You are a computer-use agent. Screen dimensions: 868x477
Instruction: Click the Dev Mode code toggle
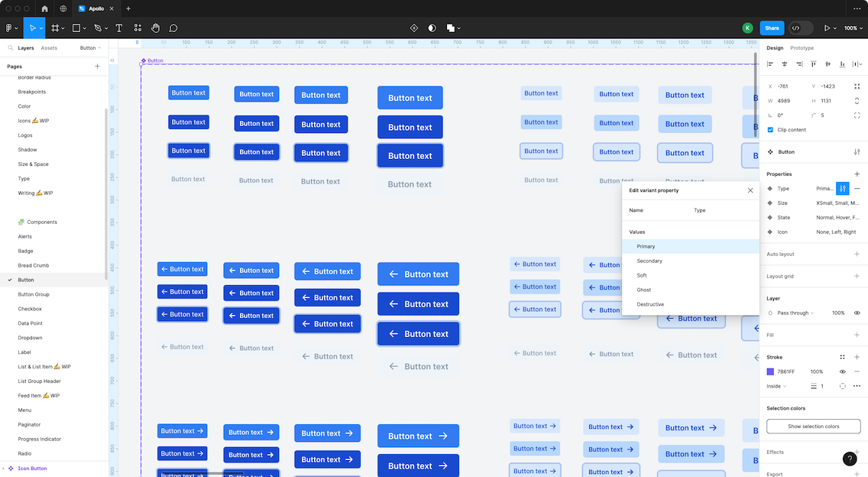click(x=801, y=28)
